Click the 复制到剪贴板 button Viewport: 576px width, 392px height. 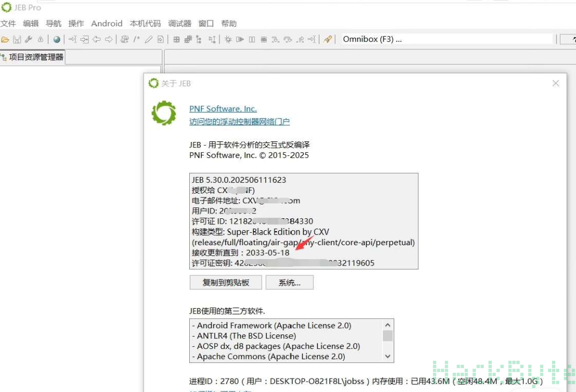(226, 282)
